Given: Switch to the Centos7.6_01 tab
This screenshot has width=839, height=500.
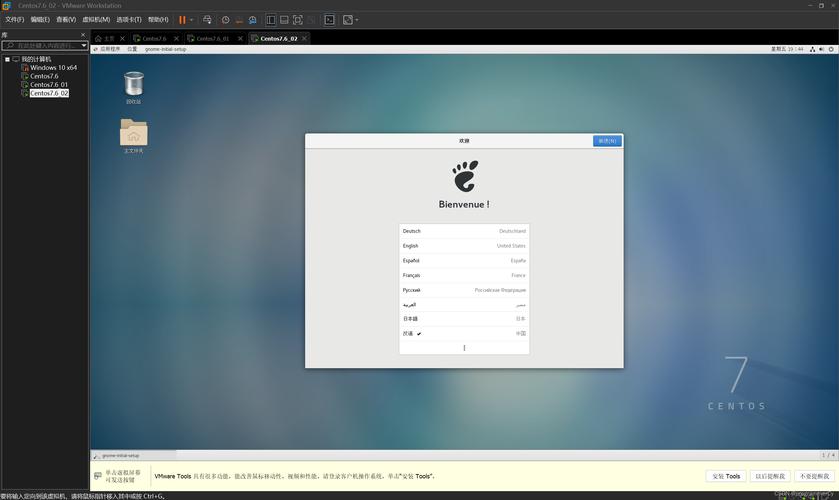Looking at the screenshot, I should (212, 39).
